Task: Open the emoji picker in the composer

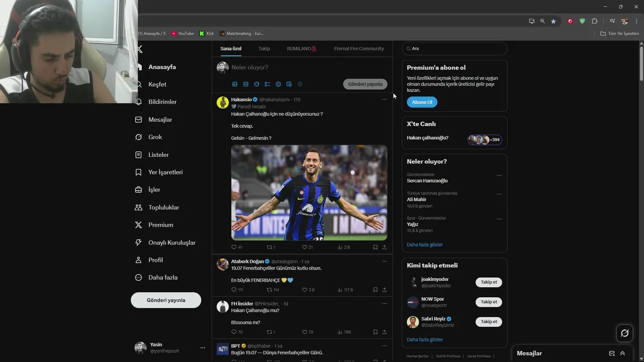Action: point(278,84)
